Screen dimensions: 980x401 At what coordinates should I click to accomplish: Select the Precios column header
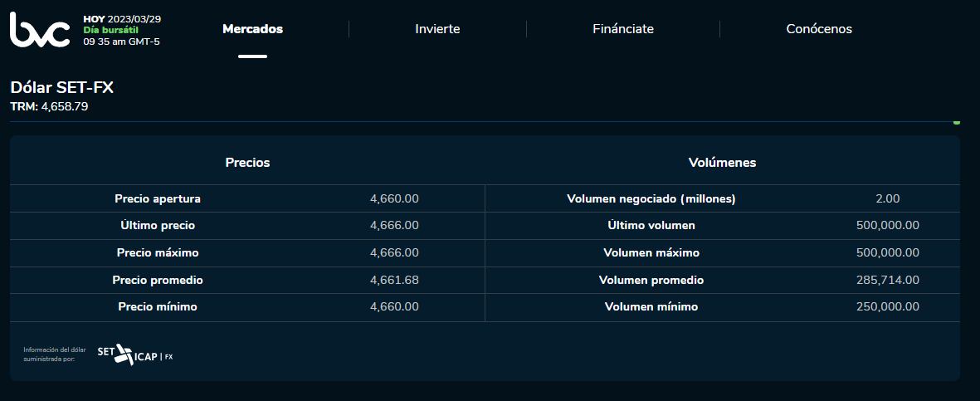pyautogui.click(x=247, y=163)
